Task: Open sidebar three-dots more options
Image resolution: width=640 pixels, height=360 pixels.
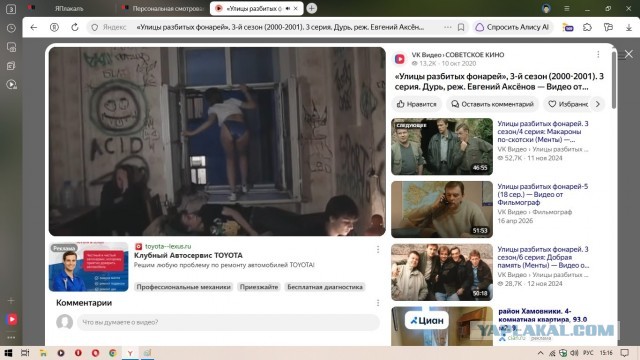Action: click(11, 338)
